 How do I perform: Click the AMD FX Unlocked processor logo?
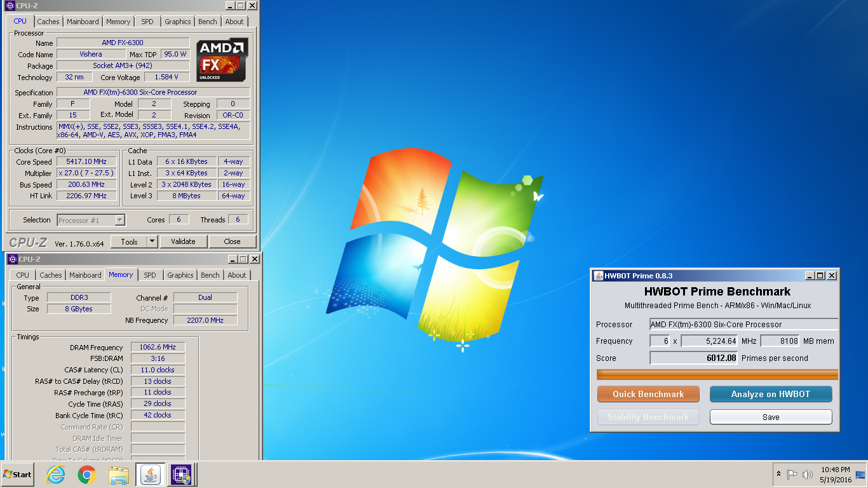pyautogui.click(x=222, y=60)
